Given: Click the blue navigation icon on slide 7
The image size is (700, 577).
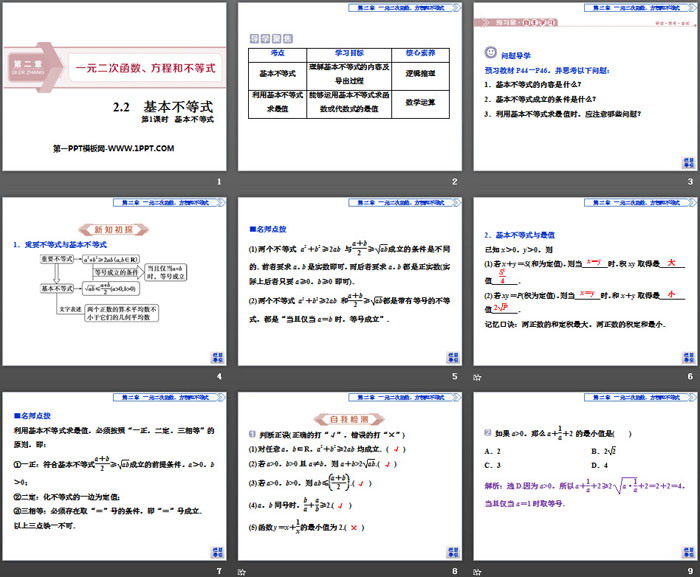Looking at the screenshot, I should click(219, 549).
